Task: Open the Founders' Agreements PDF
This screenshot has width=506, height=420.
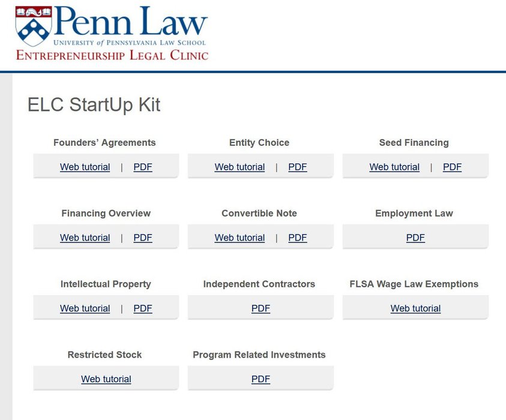Action: [143, 167]
